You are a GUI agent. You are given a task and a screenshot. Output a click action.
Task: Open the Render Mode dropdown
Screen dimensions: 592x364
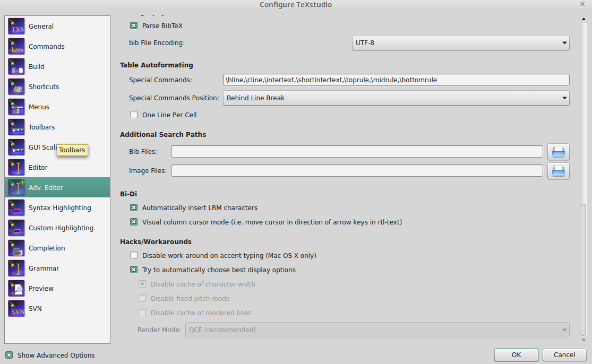(377, 330)
